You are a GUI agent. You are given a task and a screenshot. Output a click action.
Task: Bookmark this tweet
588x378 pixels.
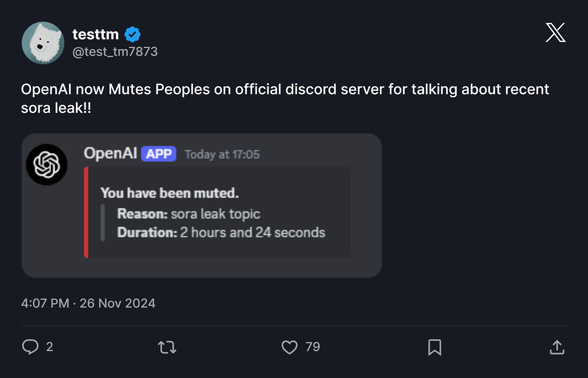tap(435, 347)
